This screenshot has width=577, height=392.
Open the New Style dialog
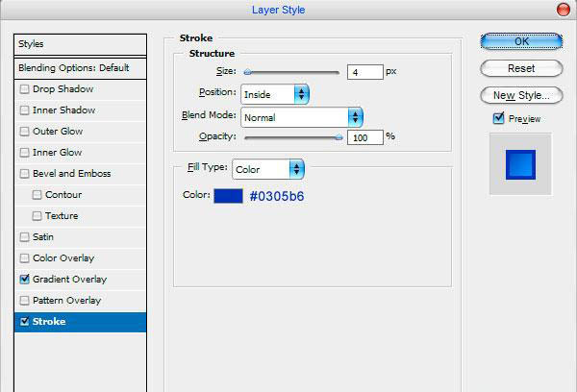click(x=521, y=95)
